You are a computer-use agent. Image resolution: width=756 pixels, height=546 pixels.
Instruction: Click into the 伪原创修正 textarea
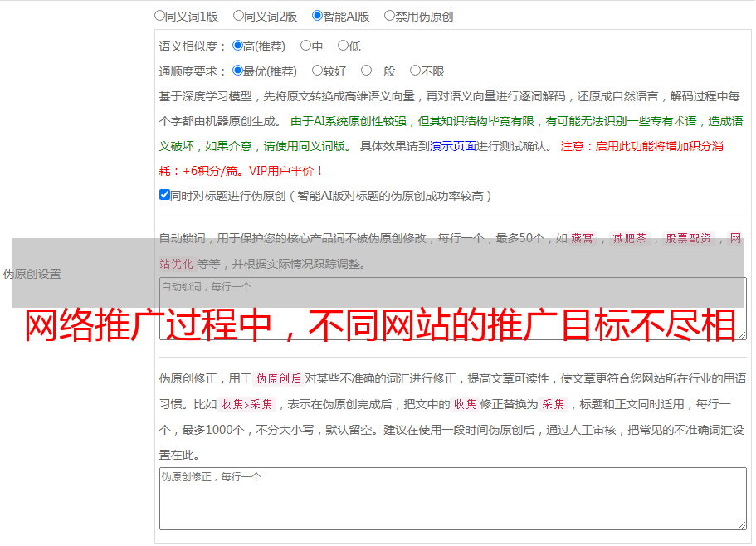pyautogui.click(x=453, y=499)
